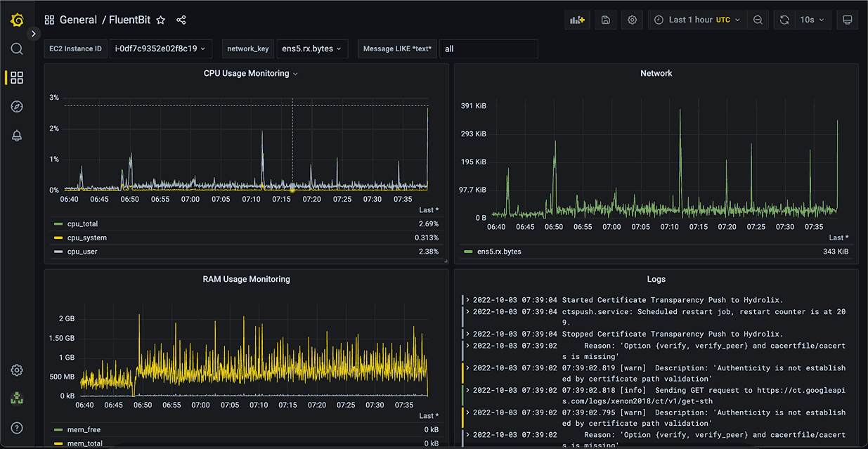Click the cpu_total color swatch
This screenshot has width=868, height=449.
(60, 223)
